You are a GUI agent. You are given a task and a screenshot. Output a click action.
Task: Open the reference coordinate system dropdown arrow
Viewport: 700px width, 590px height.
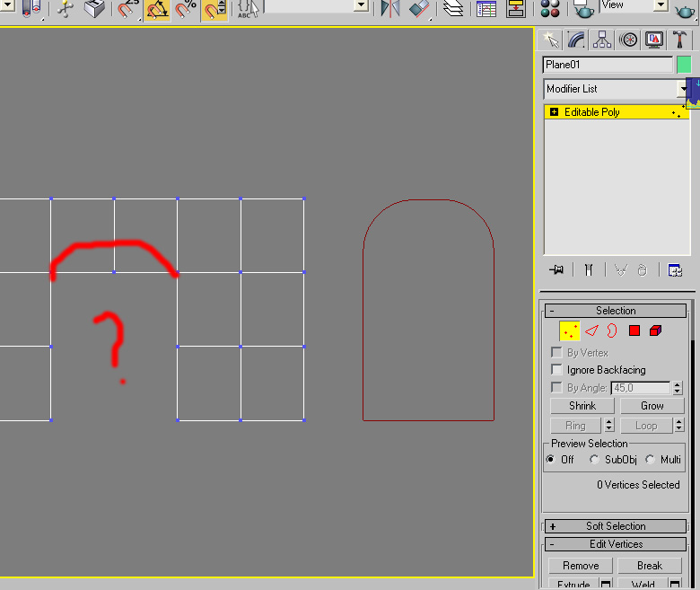click(7, 5)
